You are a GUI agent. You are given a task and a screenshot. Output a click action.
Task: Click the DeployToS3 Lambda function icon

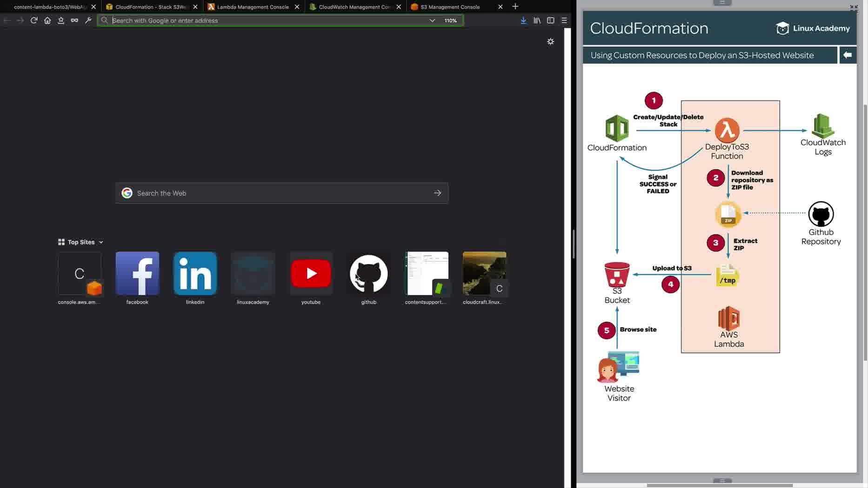pos(727,130)
